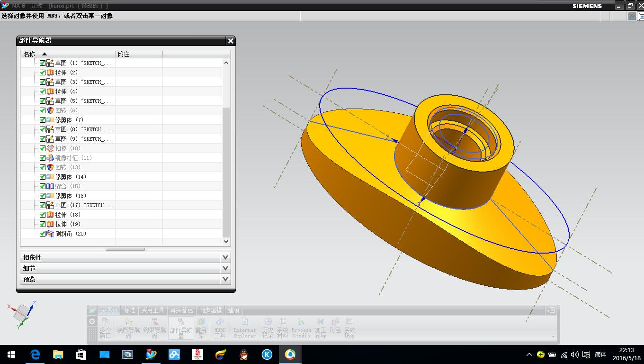Sort by the 名称 column header
The image size is (644, 364).
click(x=68, y=54)
